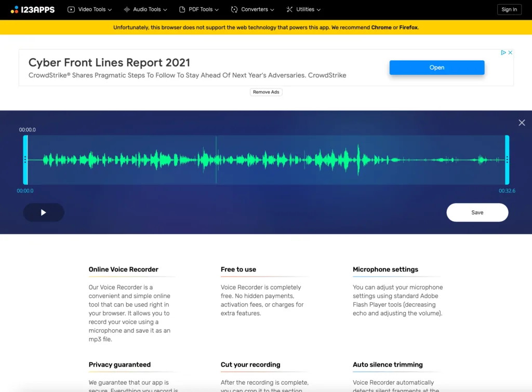Follow the Chrome link in the warning banner
Viewport: 532px width, 392px height.
[381, 28]
